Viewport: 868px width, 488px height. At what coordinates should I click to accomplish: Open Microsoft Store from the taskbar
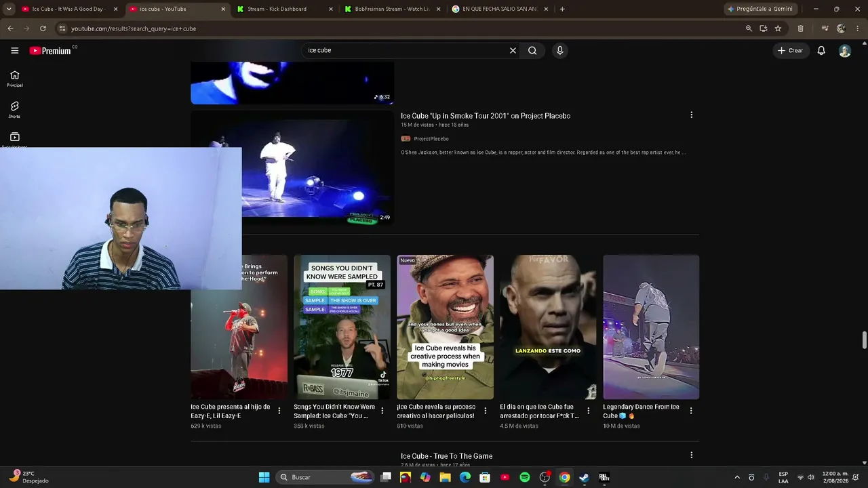485,477
